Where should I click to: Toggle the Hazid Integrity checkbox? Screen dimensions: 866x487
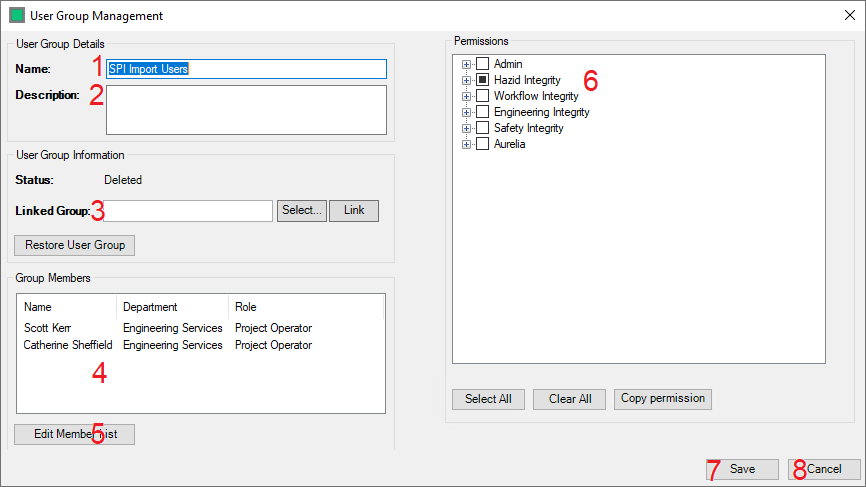[482, 80]
